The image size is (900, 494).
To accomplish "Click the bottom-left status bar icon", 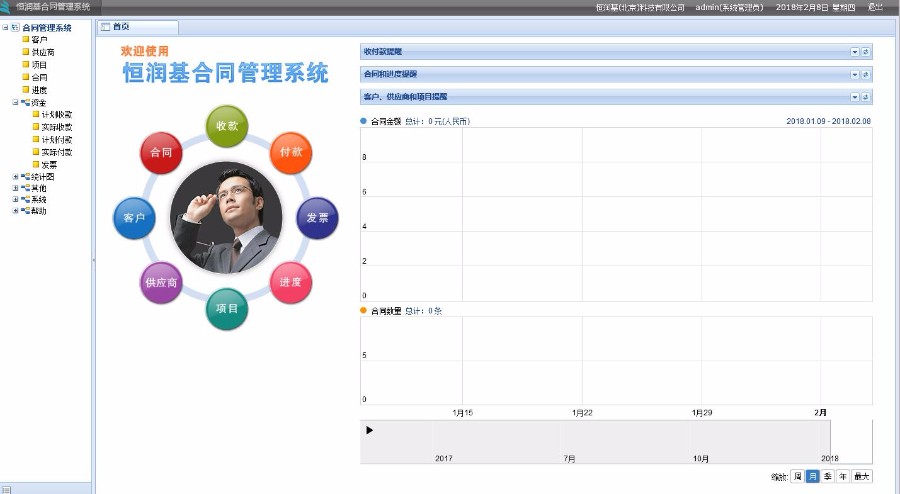I will pos(6,489).
